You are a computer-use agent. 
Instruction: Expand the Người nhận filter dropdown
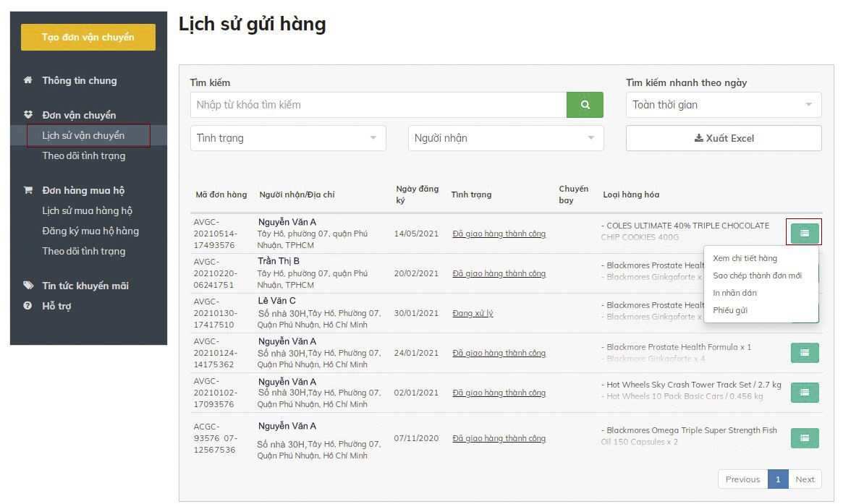505,138
